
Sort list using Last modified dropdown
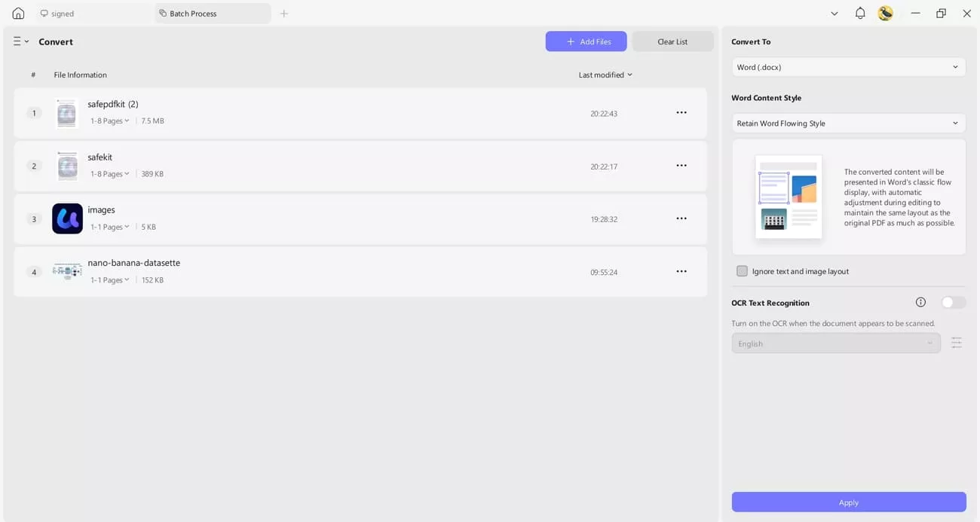point(605,75)
